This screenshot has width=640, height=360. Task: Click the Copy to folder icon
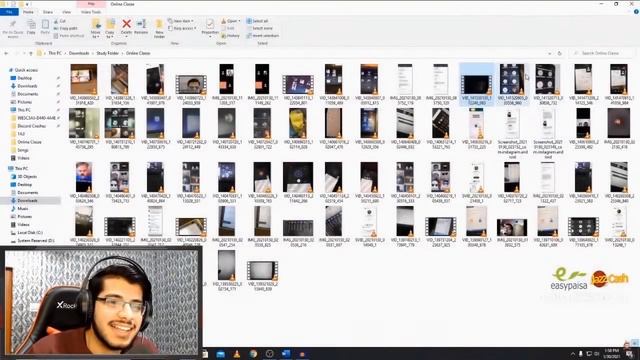coord(110,24)
